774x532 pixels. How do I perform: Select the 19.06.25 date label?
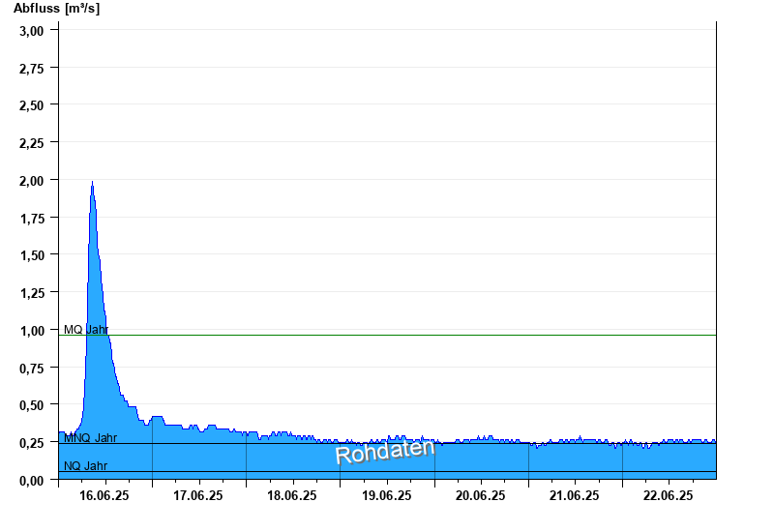pyautogui.click(x=386, y=495)
